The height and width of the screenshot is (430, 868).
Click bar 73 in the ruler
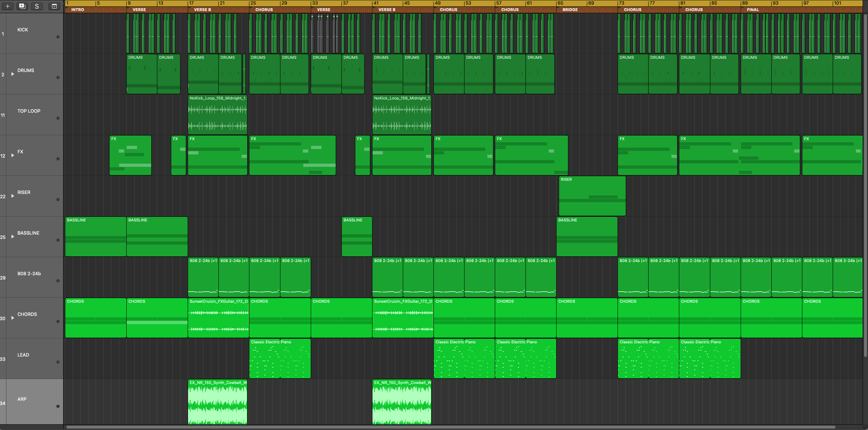(621, 3)
